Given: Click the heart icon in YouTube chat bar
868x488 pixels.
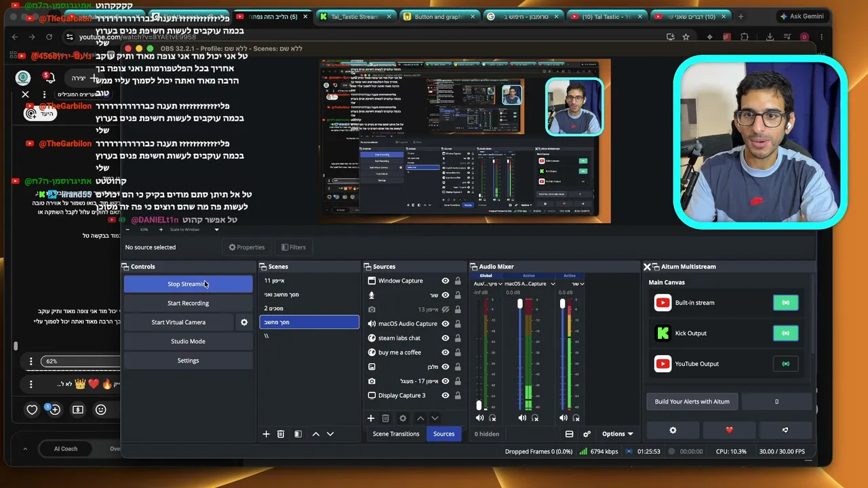Looking at the screenshot, I should (x=32, y=409).
